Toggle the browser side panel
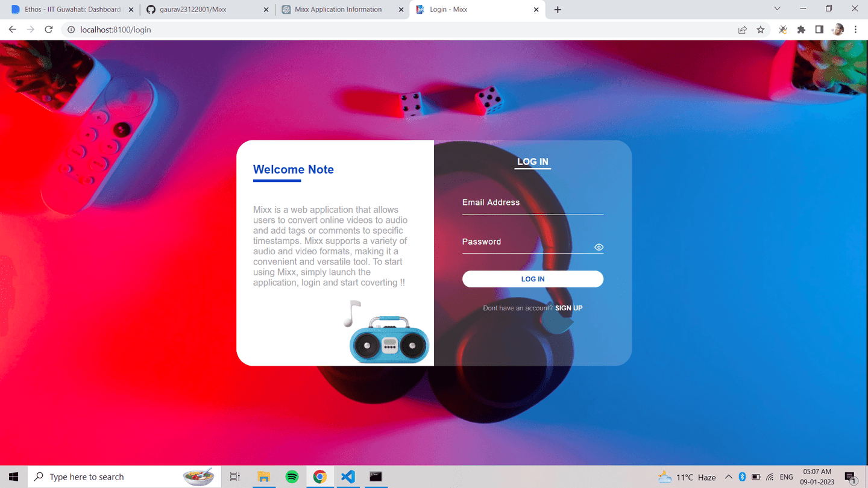This screenshot has width=868, height=488. (819, 30)
